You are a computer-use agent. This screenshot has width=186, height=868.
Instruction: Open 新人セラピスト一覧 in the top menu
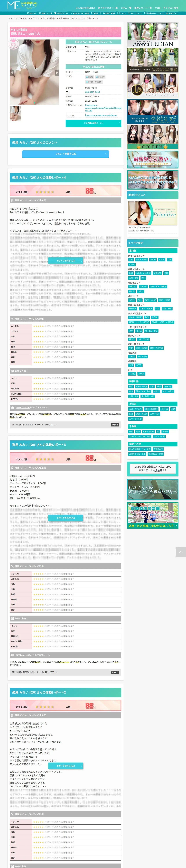(108, 8)
